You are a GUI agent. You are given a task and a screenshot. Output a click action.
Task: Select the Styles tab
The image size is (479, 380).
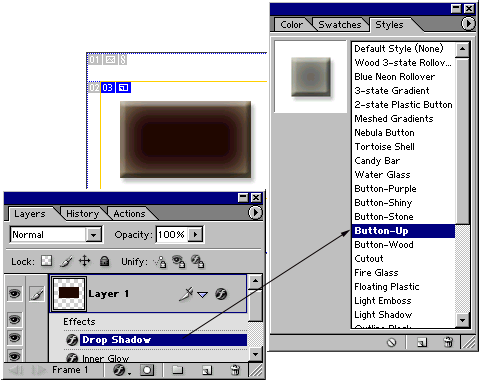pos(389,25)
